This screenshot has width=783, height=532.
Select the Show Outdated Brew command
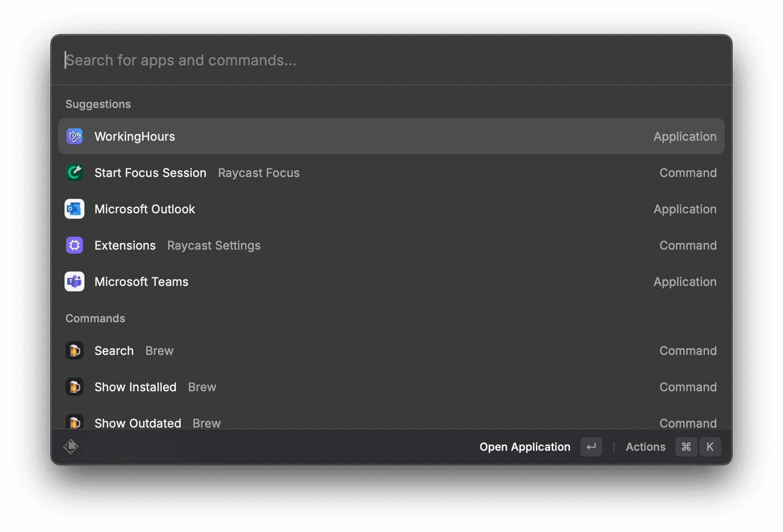coord(138,422)
